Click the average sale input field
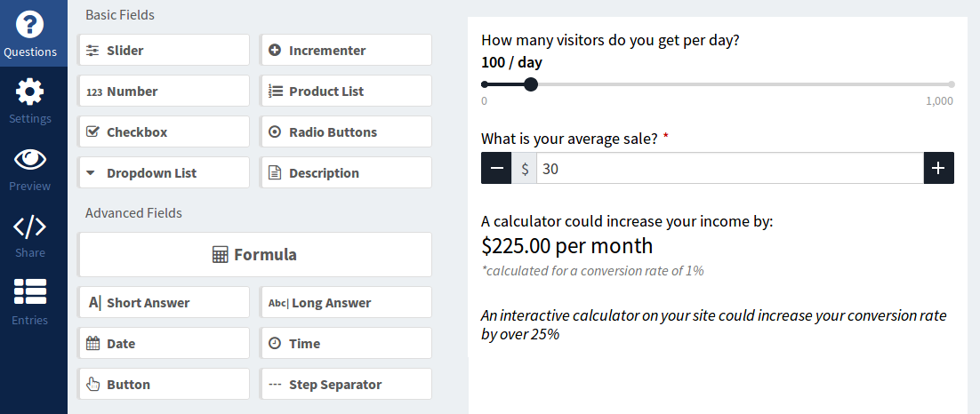This screenshot has width=980, height=414. (x=729, y=169)
